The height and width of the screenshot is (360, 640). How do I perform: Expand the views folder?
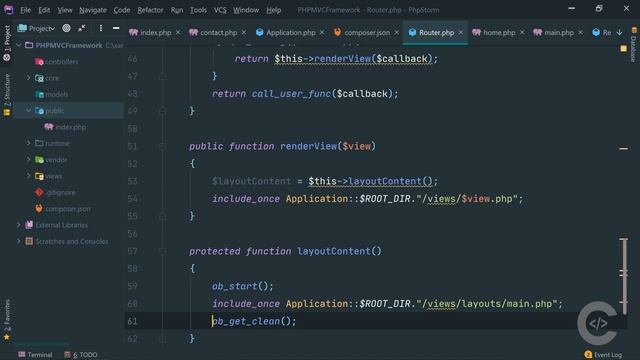coord(29,176)
